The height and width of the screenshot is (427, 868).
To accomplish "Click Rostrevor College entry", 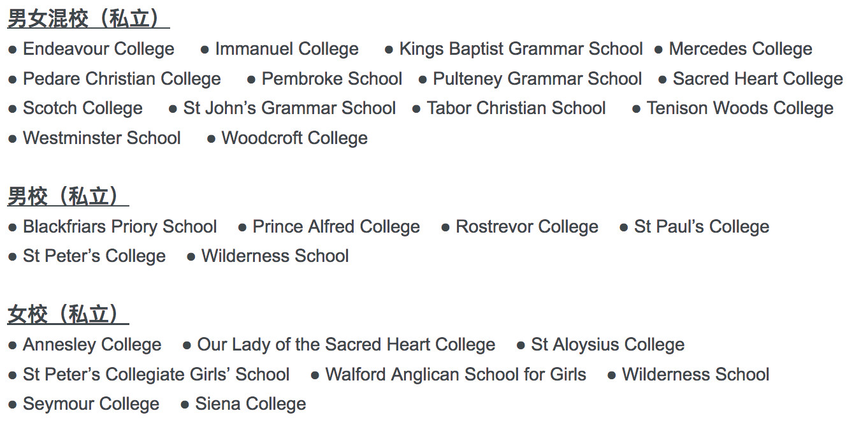I will coord(527,227).
